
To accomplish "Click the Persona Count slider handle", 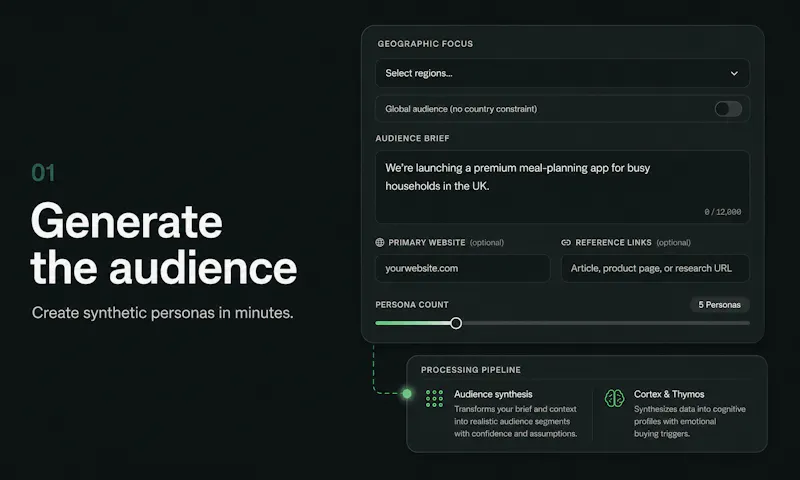I will 456,323.
